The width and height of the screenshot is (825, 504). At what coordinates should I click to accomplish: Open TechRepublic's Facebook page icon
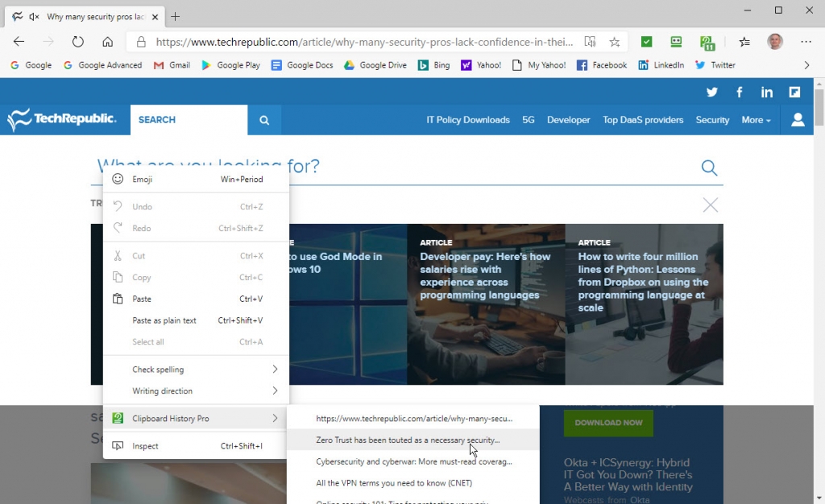click(739, 92)
